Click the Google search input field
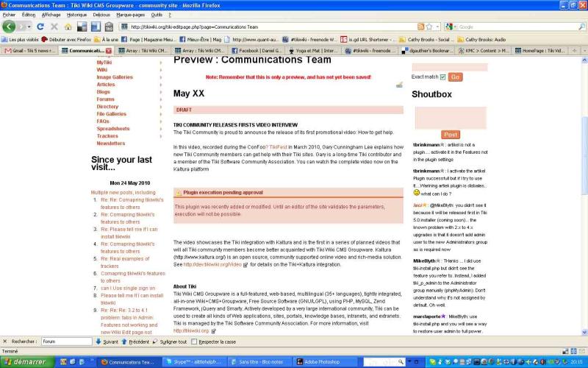The width and height of the screenshot is (588, 368). click(517, 26)
